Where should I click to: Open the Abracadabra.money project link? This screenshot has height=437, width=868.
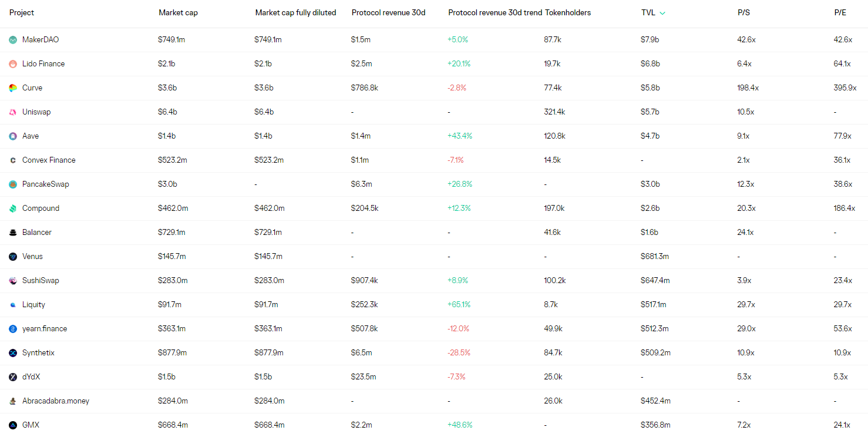(x=56, y=401)
